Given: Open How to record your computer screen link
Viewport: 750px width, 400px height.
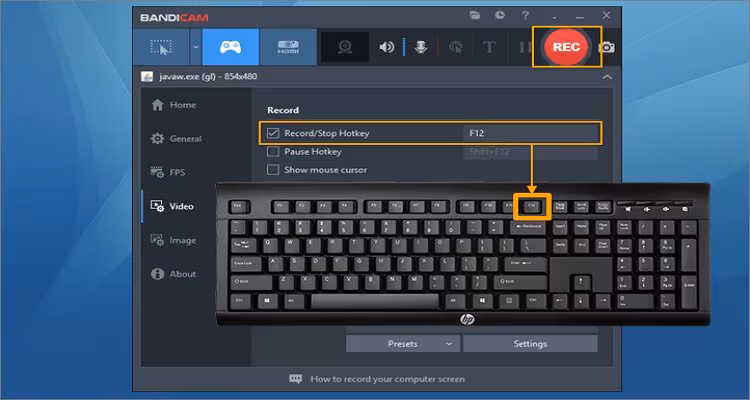Looking at the screenshot, I should coord(387,379).
